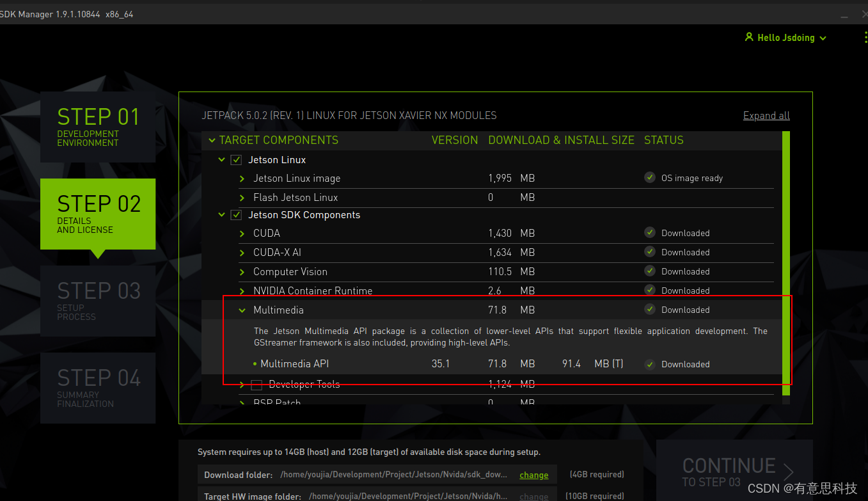Image resolution: width=868 pixels, height=501 pixels.
Task: Enable the Developer Tools checkbox
Action: click(256, 385)
